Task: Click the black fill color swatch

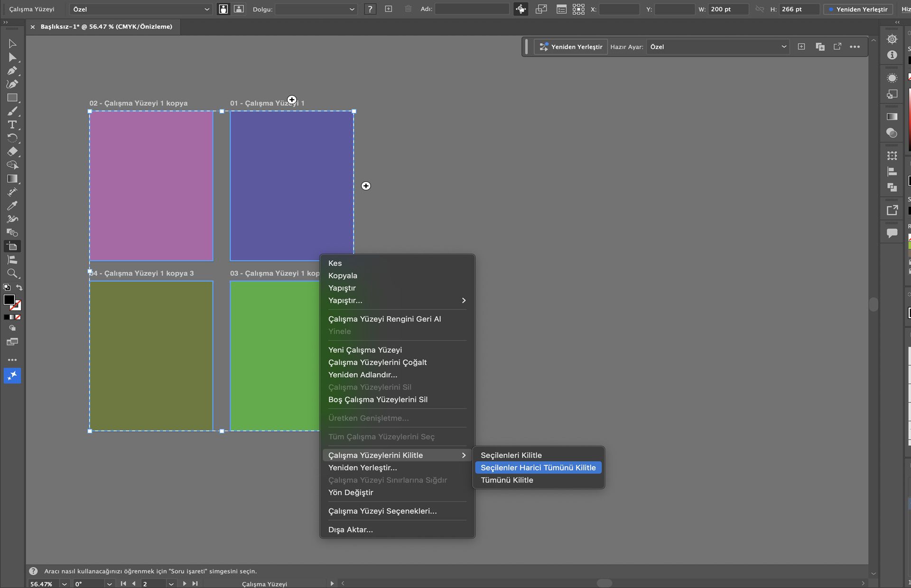Action: click(x=9, y=300)
